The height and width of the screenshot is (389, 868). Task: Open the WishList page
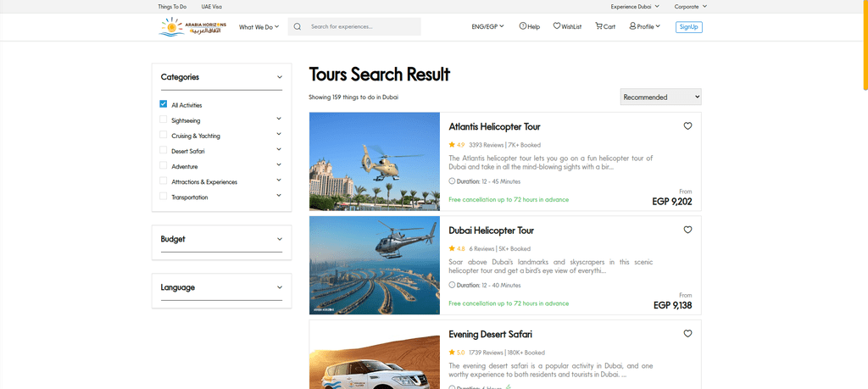coord(567,26)
